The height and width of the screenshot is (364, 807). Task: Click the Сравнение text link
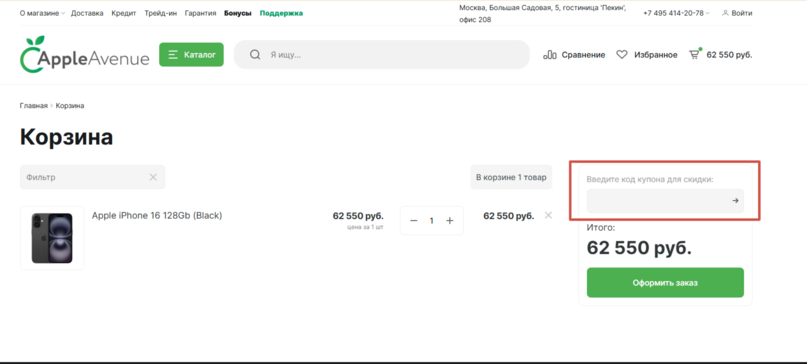coord(583,55)
